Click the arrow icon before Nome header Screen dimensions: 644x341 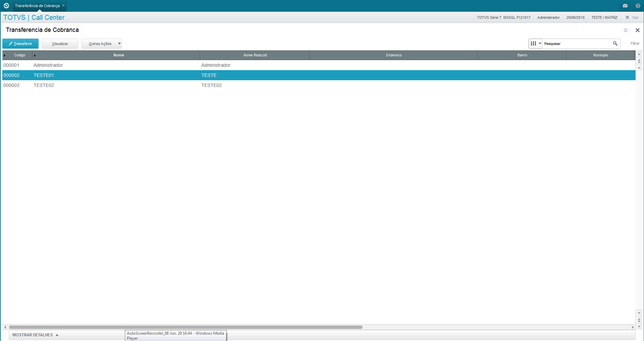point(35,55)
